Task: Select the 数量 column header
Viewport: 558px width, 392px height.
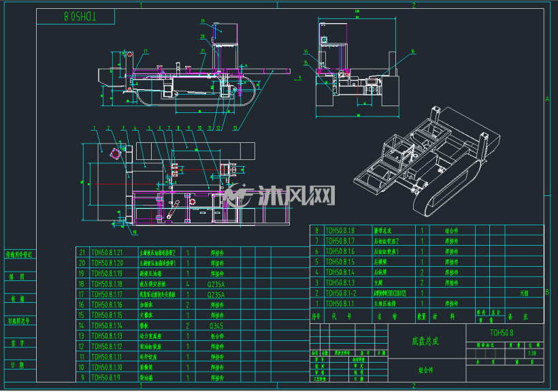Action: click(x=422, y=316)
